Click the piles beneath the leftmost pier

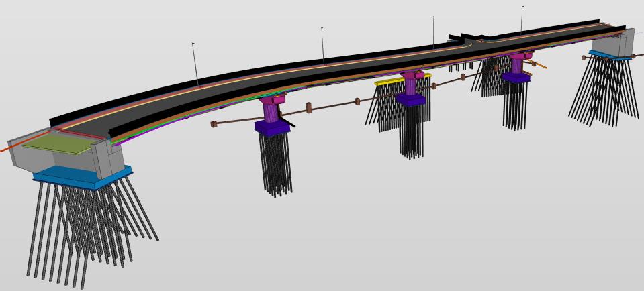[275, 164]
